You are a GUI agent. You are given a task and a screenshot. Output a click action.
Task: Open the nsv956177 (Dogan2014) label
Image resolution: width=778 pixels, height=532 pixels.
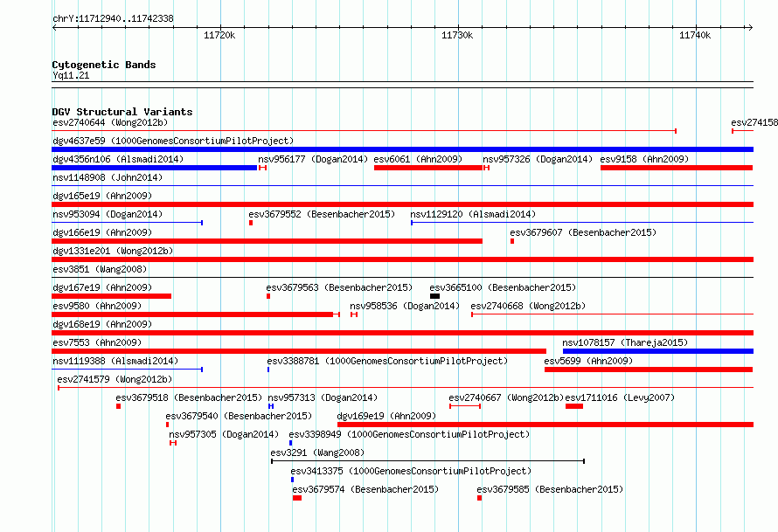(313, 159)
